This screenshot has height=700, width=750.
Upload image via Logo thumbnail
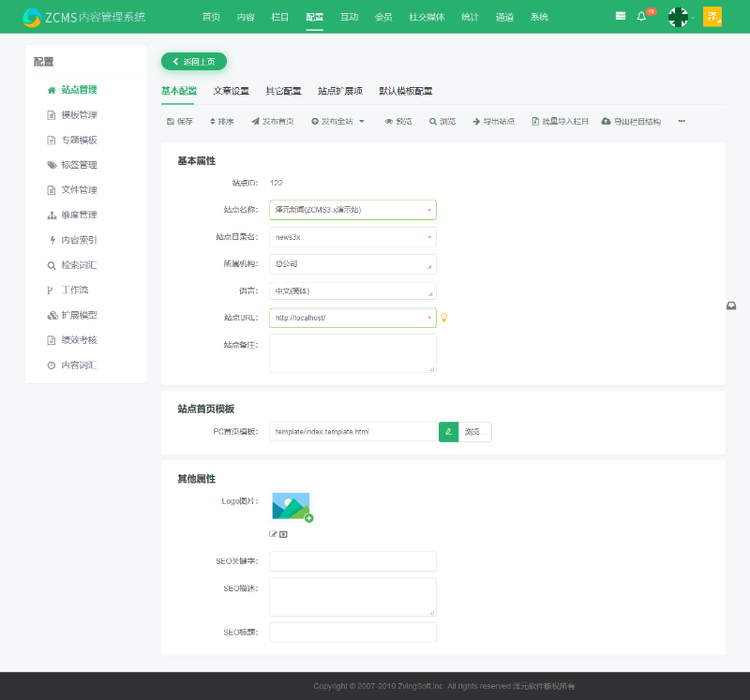pos(292,507)
